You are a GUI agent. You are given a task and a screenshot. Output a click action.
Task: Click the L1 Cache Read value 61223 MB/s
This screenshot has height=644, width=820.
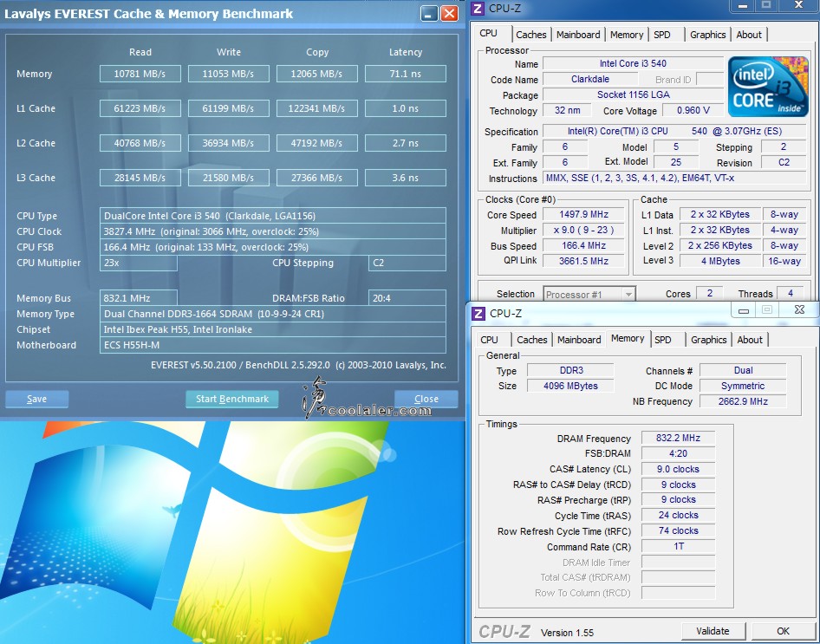[140, 108]
